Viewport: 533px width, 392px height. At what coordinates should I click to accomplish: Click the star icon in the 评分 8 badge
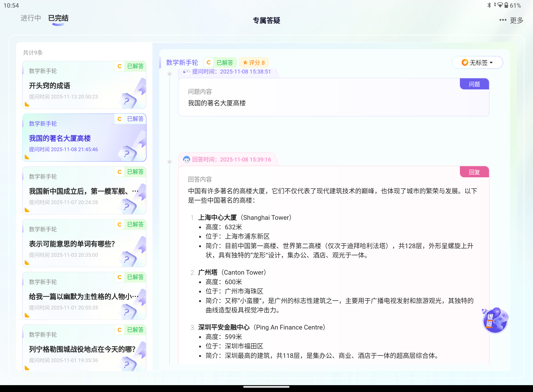point(246,62)
